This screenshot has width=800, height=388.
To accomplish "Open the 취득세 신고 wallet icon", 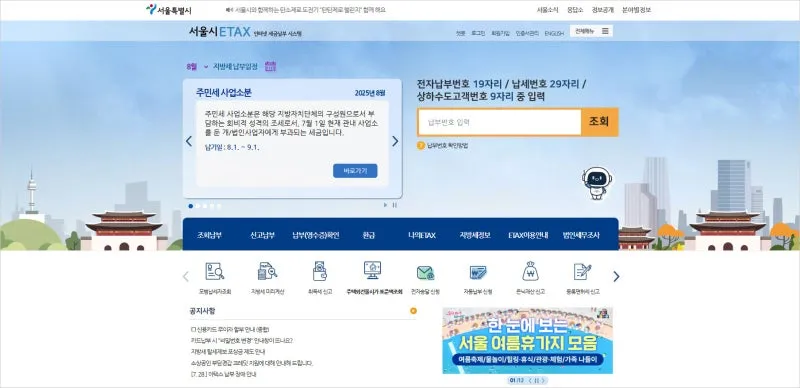I will [x=320, y=271].
